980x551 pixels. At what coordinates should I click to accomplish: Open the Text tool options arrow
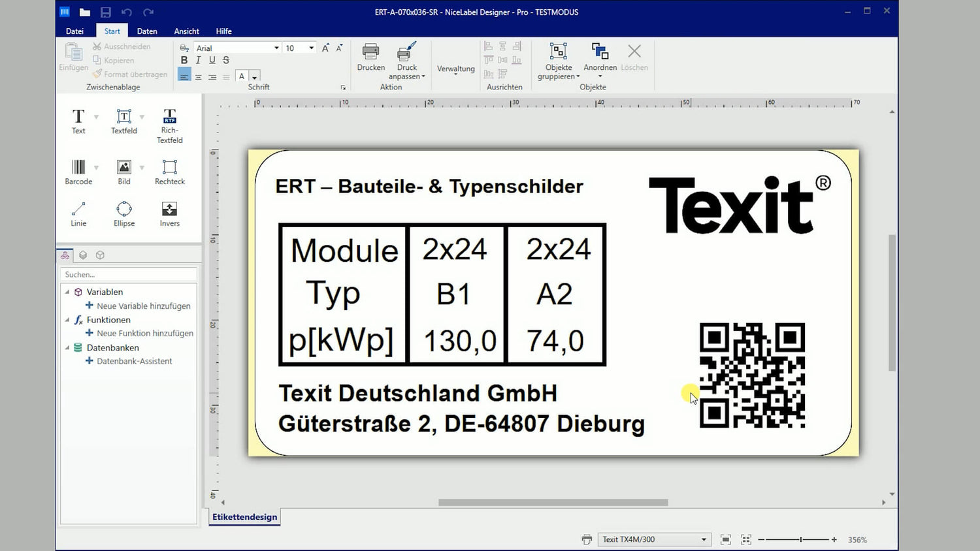click(x=97, y=117)
